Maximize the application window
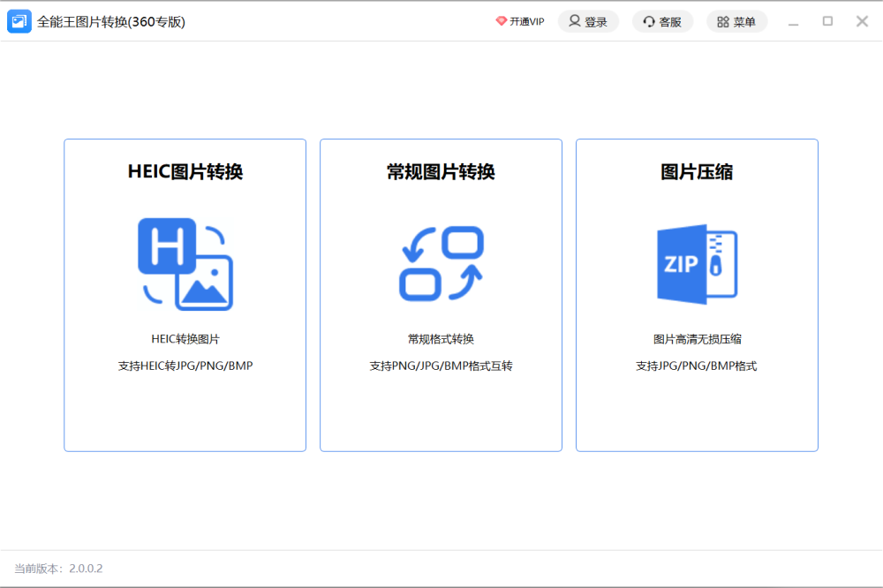The width and height of the screenshot is (883, 588). [827, 21]
